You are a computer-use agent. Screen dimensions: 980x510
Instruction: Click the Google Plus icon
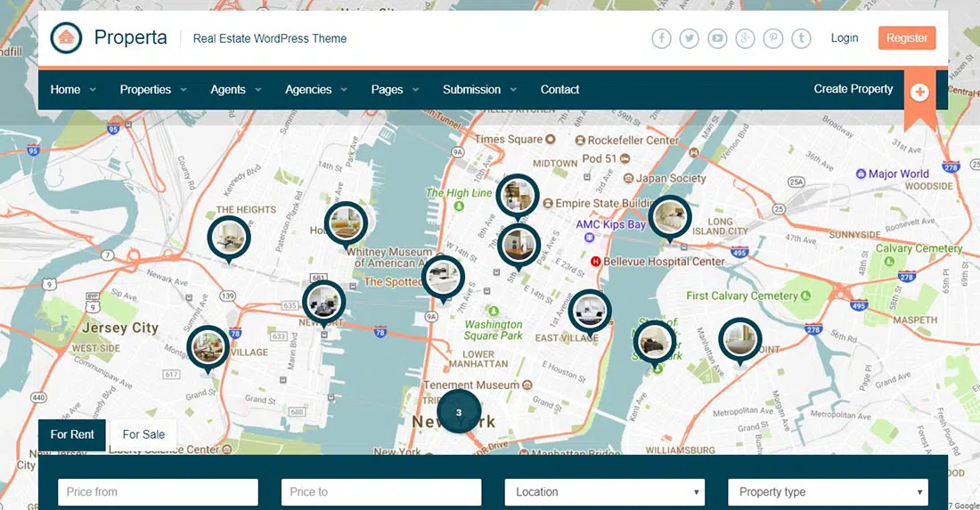click(x=745, y=38)
